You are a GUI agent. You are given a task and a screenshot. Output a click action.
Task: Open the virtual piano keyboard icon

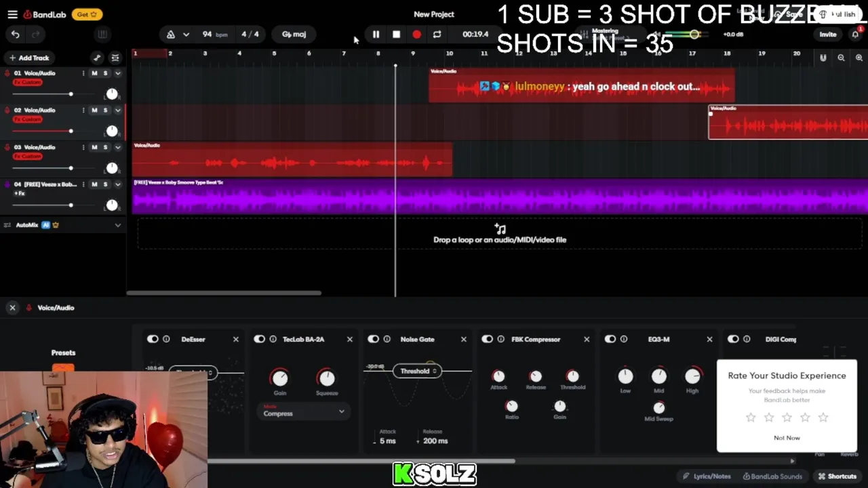tap(102, 34)
